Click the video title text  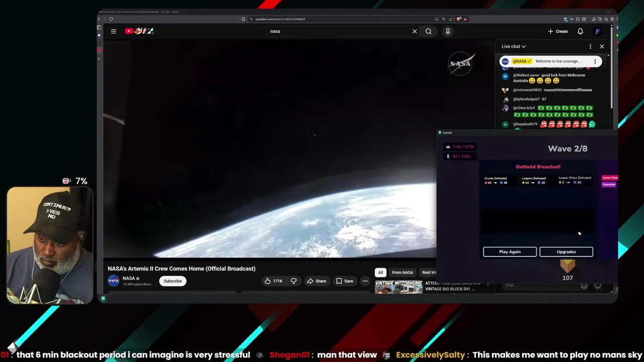[x=182, y=268]
